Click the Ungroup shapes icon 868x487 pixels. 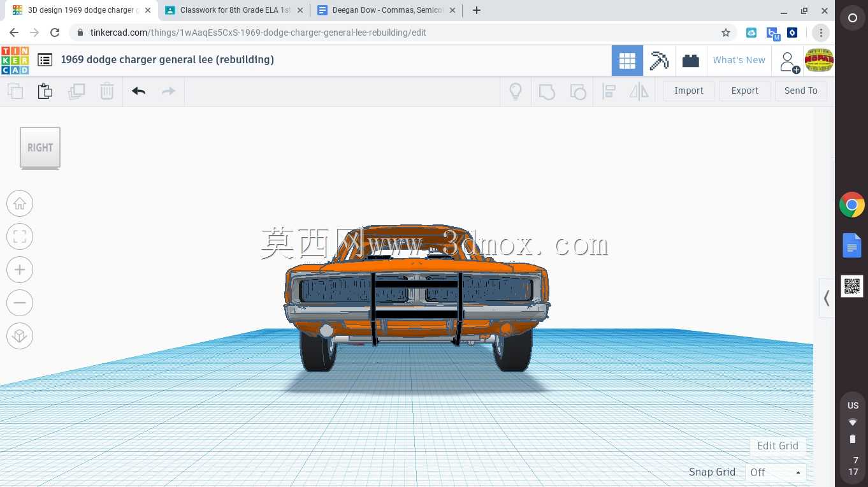[x=577, y=91]
